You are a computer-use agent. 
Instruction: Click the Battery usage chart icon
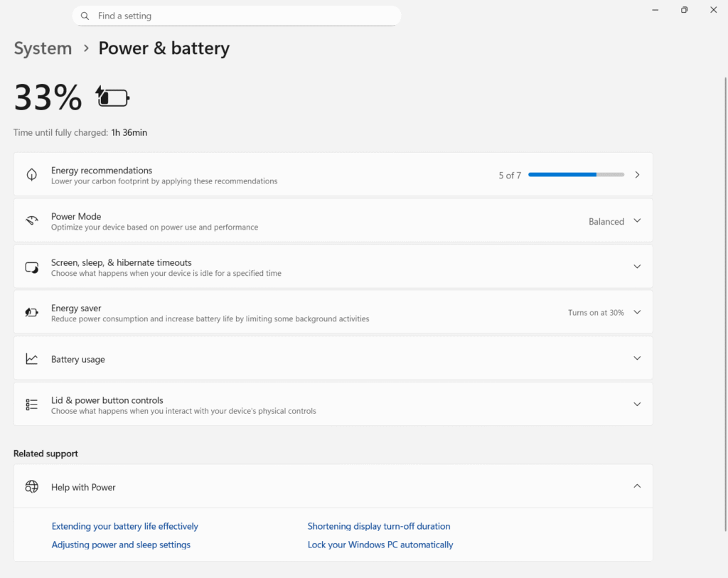[x=31, y=358]
